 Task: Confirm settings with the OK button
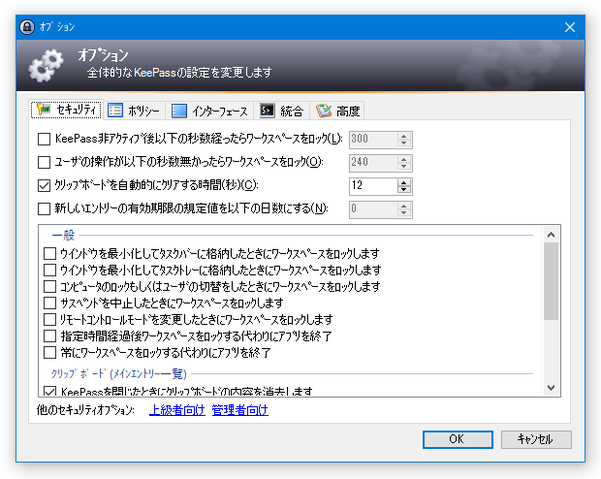(458, 439)
